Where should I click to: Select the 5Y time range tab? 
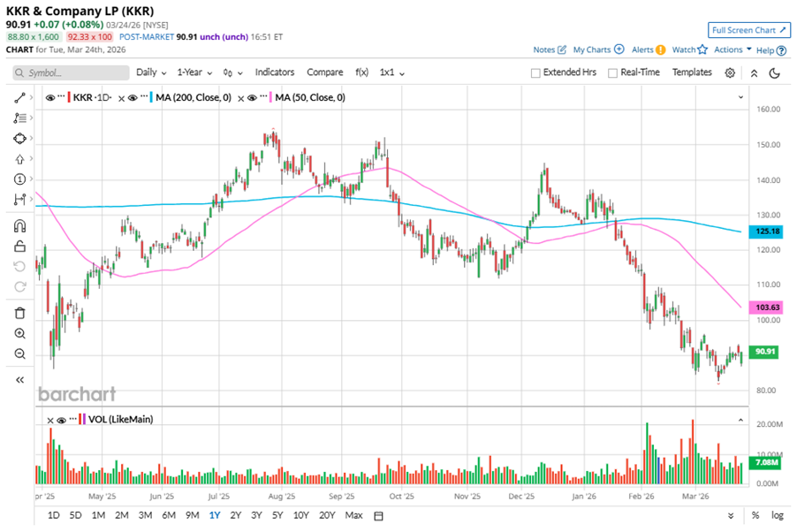[x=277, y=515]
